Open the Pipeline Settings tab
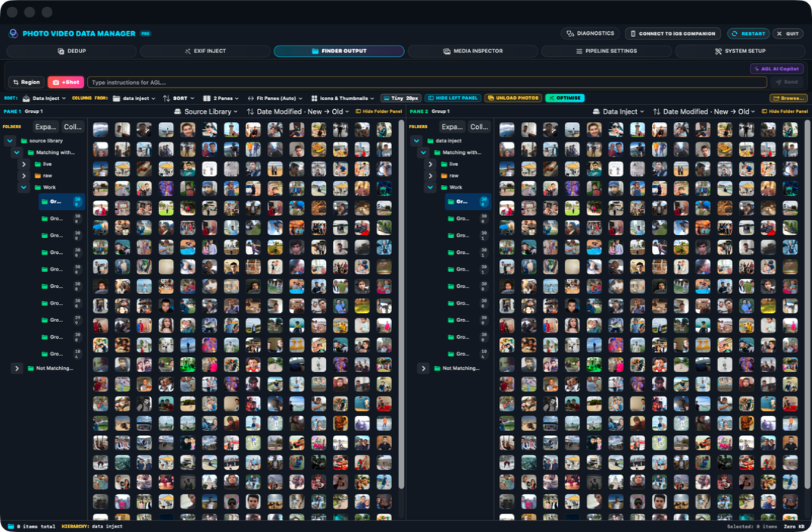The width and height of the screenshot is (812, 532). point(607,52)
